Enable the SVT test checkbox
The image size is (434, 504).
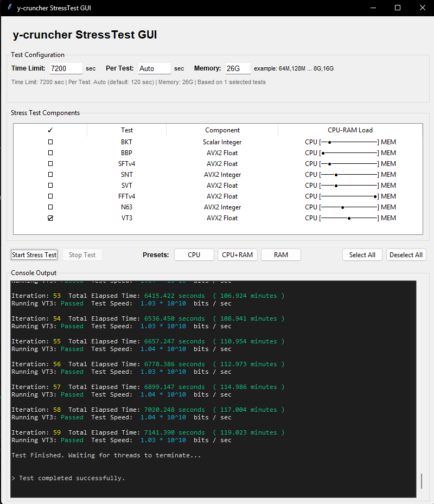pos(50,186)
